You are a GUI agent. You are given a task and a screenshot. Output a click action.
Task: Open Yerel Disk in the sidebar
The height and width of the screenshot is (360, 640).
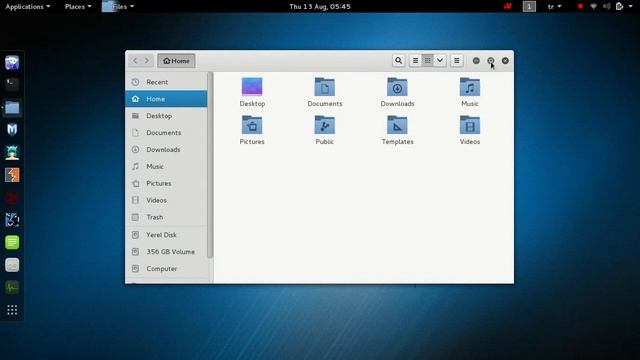pyautogui.click(x=166, y=235)
